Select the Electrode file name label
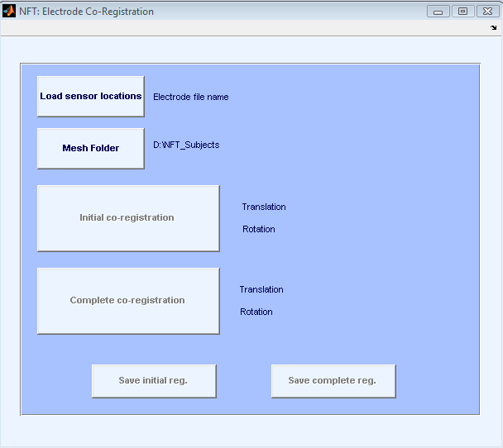 191,98
